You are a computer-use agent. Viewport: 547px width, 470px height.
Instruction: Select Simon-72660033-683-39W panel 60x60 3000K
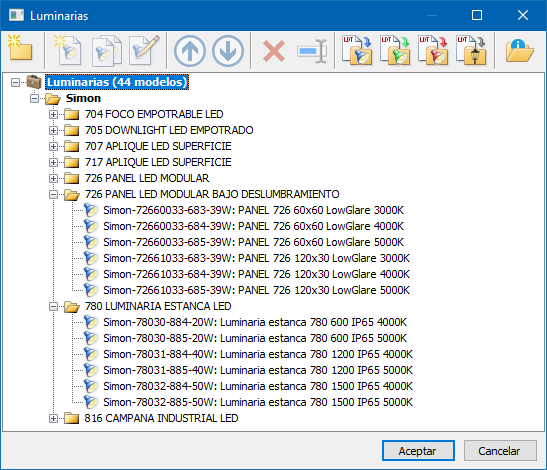pos(253,210)
